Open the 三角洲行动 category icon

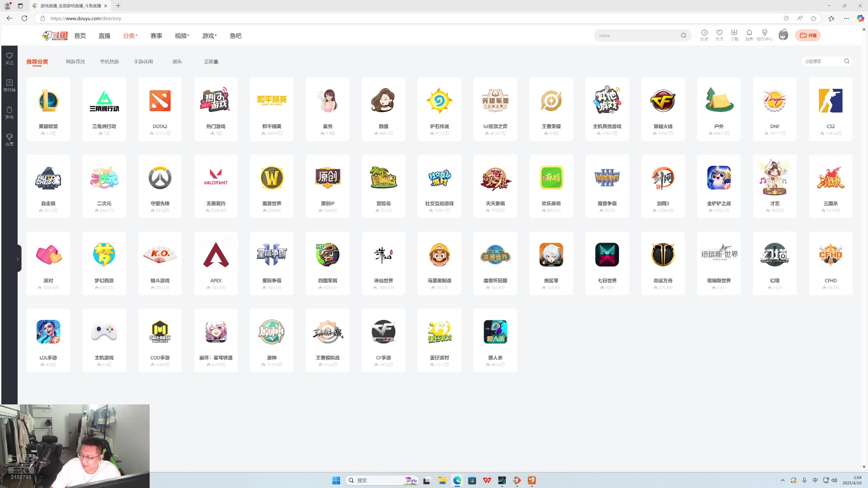104,101
